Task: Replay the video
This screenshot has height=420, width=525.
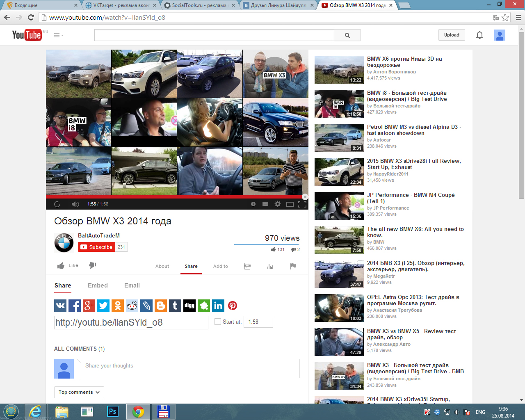Action: pos(57,204)
